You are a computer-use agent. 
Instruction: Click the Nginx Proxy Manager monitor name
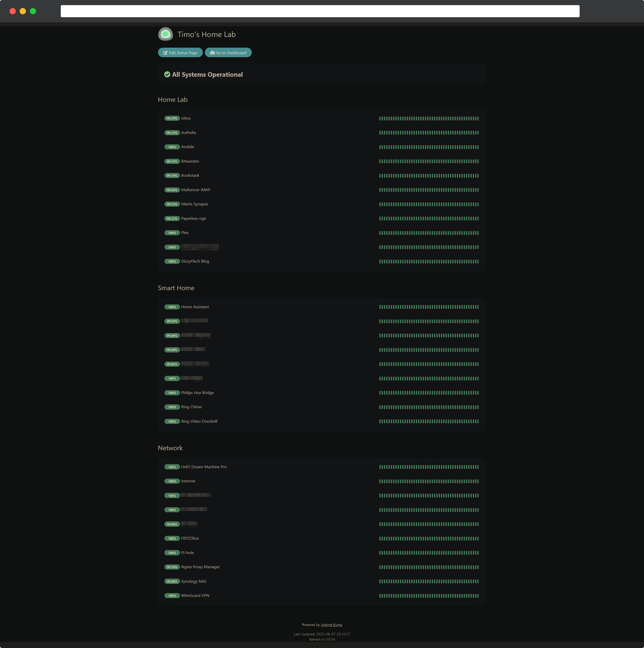click(200, 567)
